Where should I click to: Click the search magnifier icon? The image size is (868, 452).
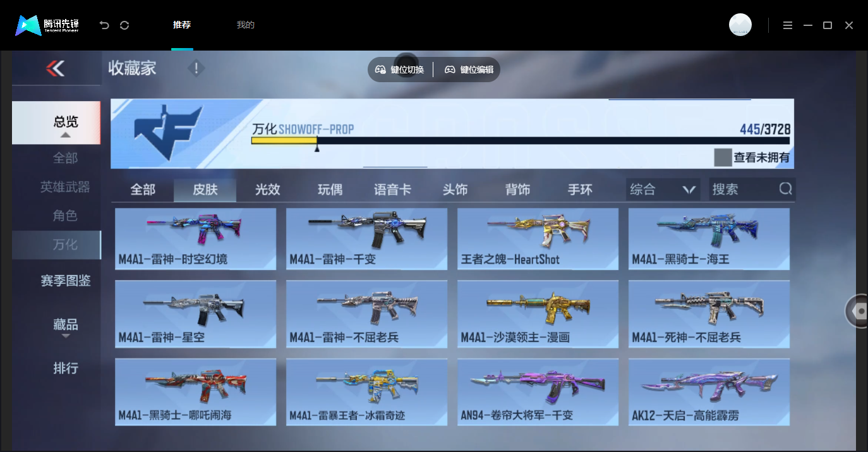tap(785, 189)
